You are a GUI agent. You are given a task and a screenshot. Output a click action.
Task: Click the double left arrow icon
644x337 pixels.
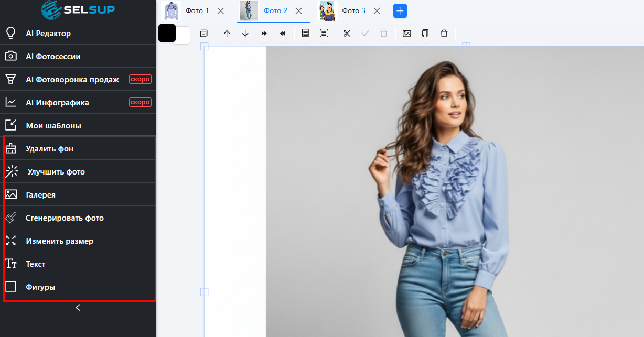283,34
